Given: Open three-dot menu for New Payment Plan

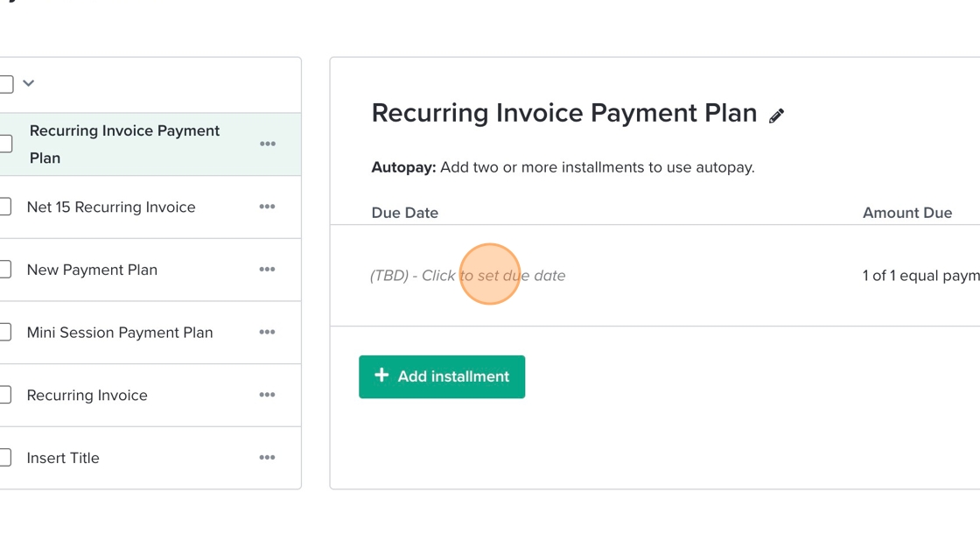Looking at the screenshot, I should 268,270.
